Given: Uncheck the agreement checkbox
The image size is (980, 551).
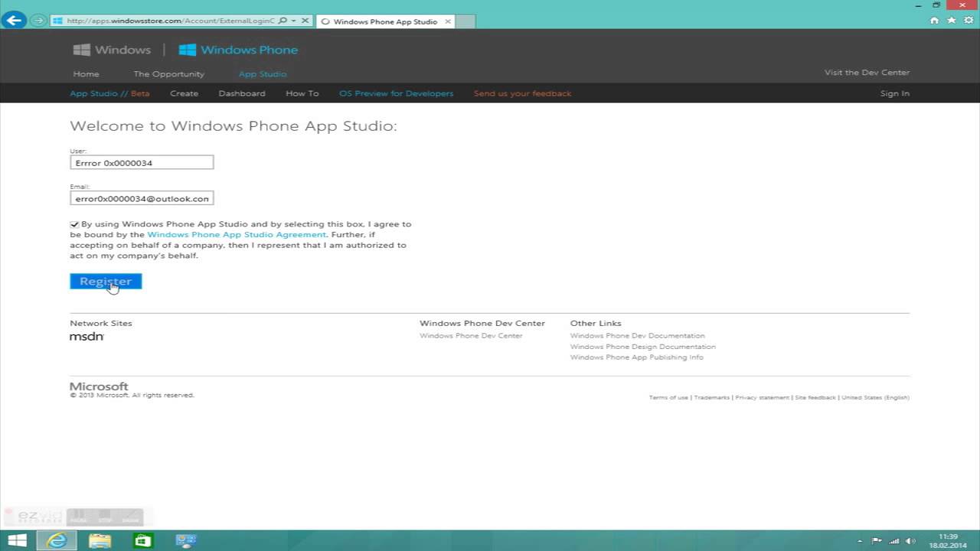Looking at the screenshot, I should click(x=74, y=224).
